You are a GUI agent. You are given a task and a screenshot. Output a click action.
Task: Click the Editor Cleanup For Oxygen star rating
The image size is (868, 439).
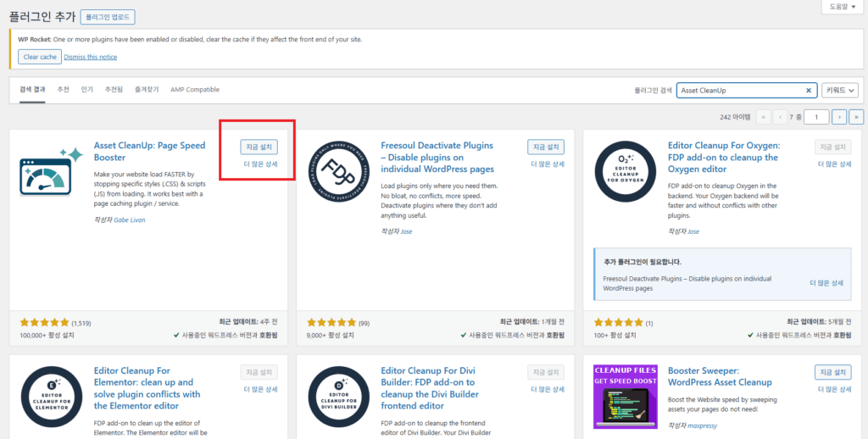click(x=618, y=323)
